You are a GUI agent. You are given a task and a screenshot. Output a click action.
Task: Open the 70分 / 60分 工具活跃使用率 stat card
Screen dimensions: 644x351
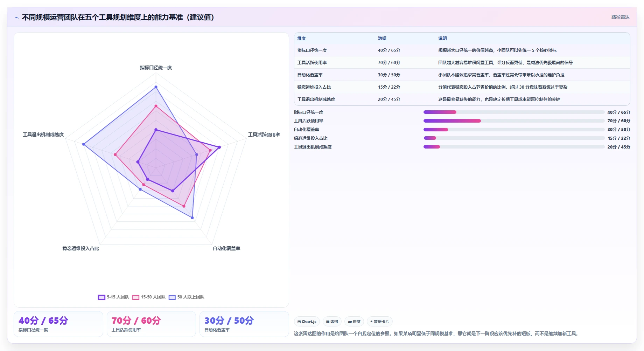[x=151, y=324]
